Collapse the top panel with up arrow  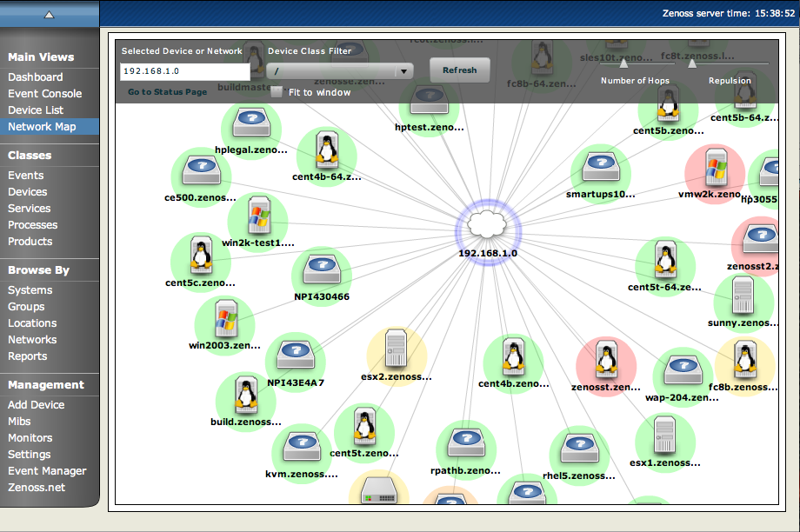tap(49, 15)
